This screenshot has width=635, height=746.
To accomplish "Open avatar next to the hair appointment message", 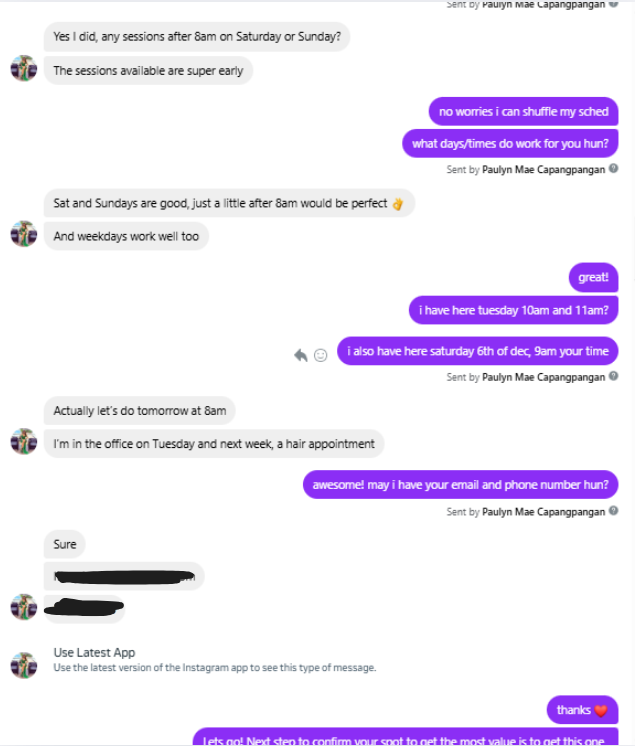I will 24,441.
